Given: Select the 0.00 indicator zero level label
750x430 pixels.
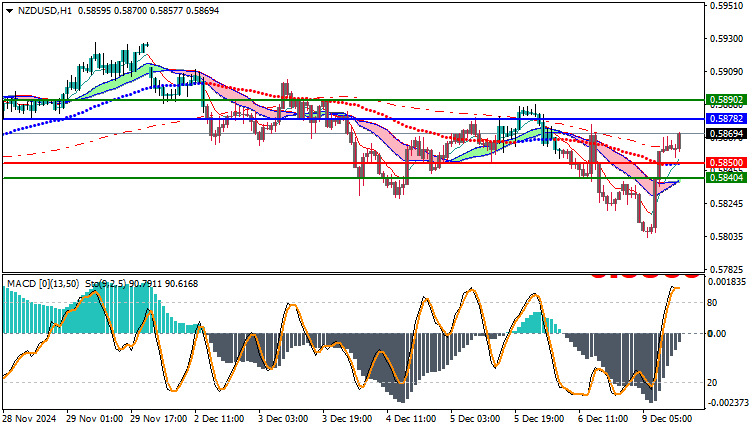Looking at the screenshot, I should (x=717, y=334).
